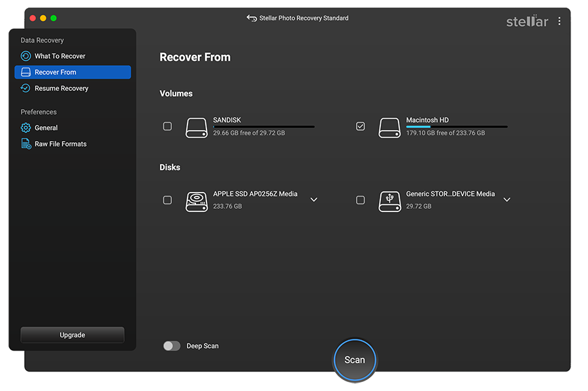Uncheck the Macintosh HD checkbox
This screenshot has height=391, width=588.
point(360,126)
